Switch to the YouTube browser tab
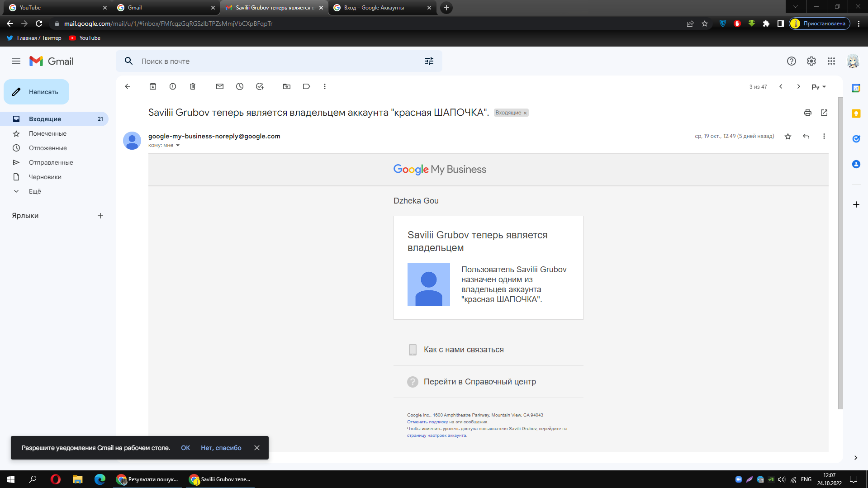 [57, 8]
